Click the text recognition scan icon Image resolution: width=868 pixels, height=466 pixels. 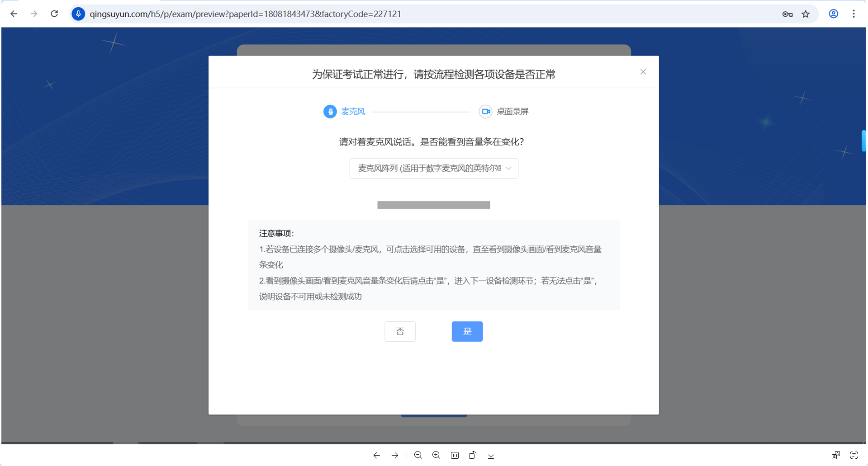(x=854, y=455)
